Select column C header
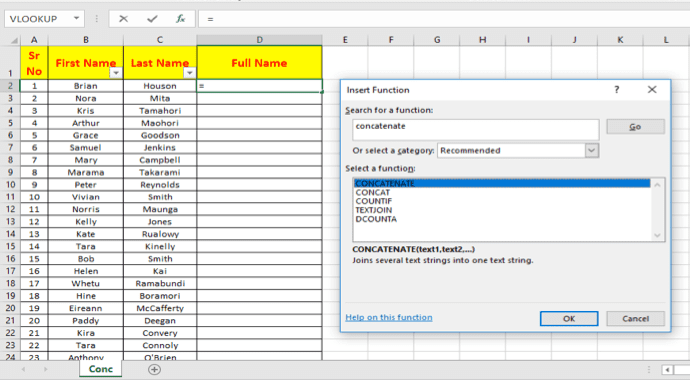The image size is (690, 380). coord(160,40)
